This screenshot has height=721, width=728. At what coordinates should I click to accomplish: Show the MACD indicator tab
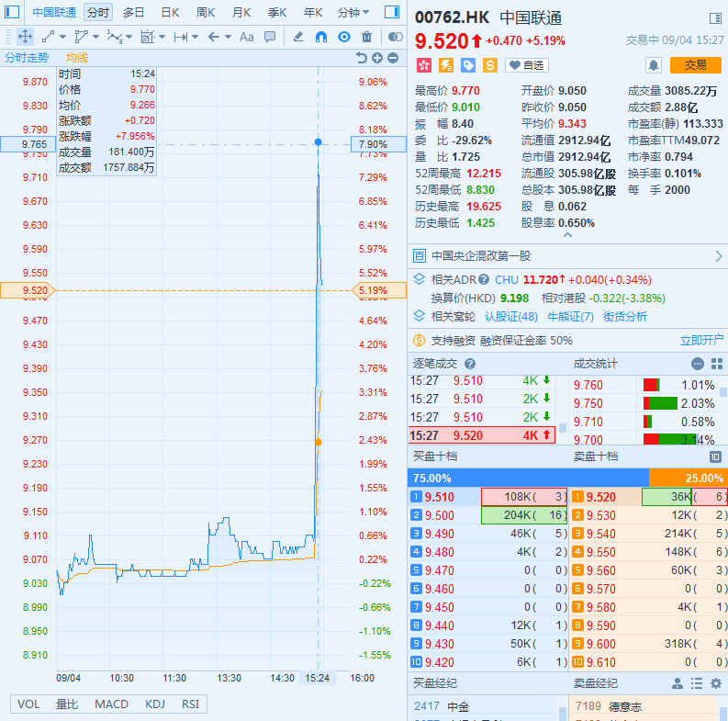tap(111, 704)
